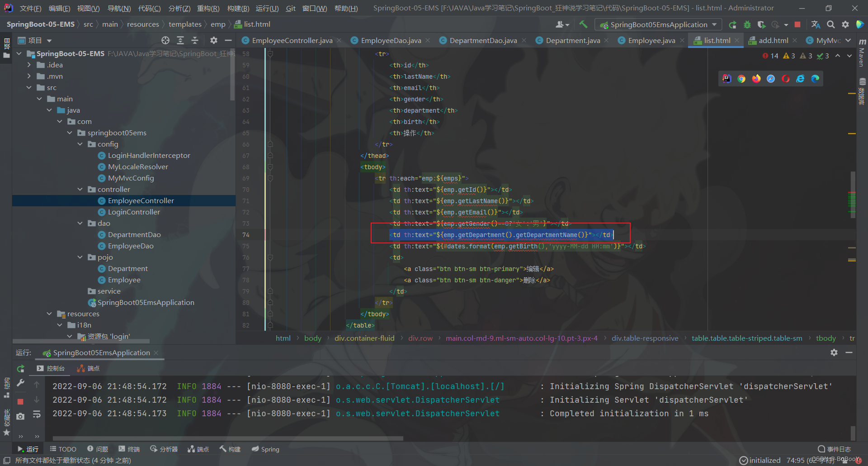
Task: Fold the tbody block at line 68
Action: pos(270,167)
